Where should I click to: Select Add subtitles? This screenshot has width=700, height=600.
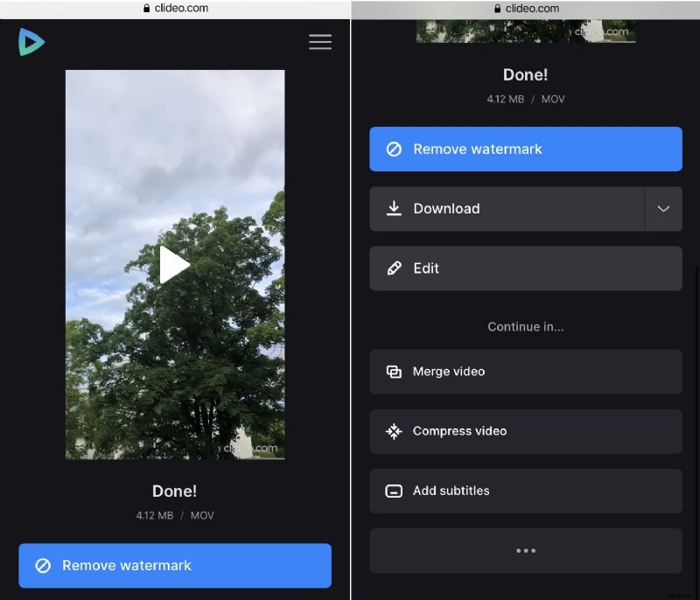[525, 491]
